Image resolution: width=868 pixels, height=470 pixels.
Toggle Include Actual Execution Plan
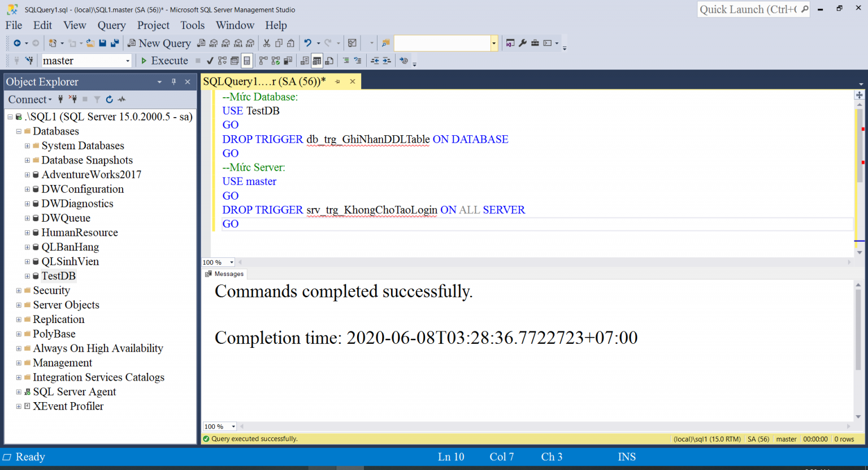click(x=263, y=61)
